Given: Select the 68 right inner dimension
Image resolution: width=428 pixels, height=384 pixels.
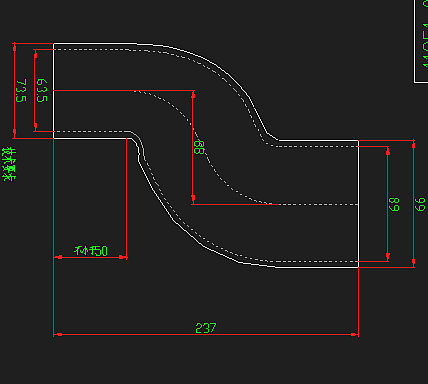Looking at the screenshot, I should (x=394, y=204).
